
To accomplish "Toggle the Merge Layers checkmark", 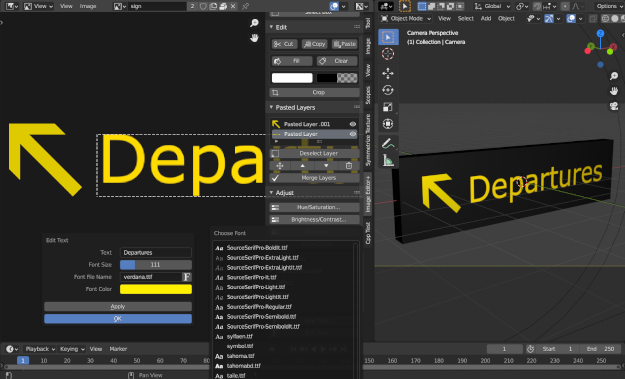I will click(275, 178).
